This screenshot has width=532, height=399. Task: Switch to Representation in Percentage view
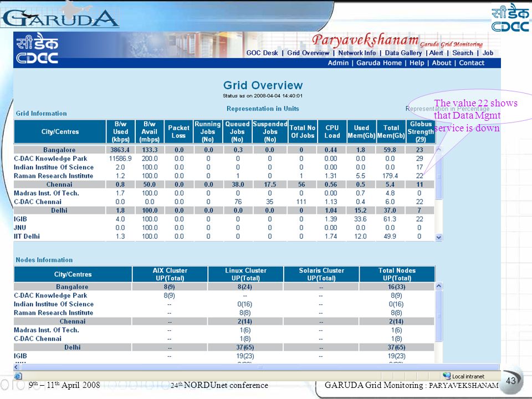tap(448, 109)
